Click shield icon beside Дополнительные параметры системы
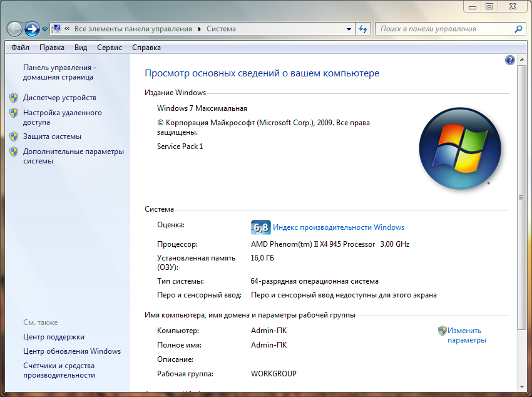This screenshot has height=397, width=532. pyautogui.click(x=14, y=152)
